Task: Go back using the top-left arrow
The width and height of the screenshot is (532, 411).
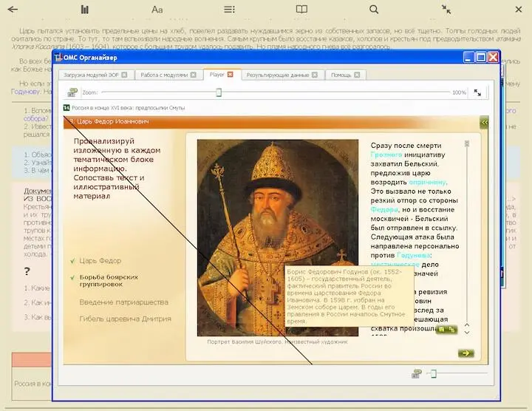Action: (13, 9)
